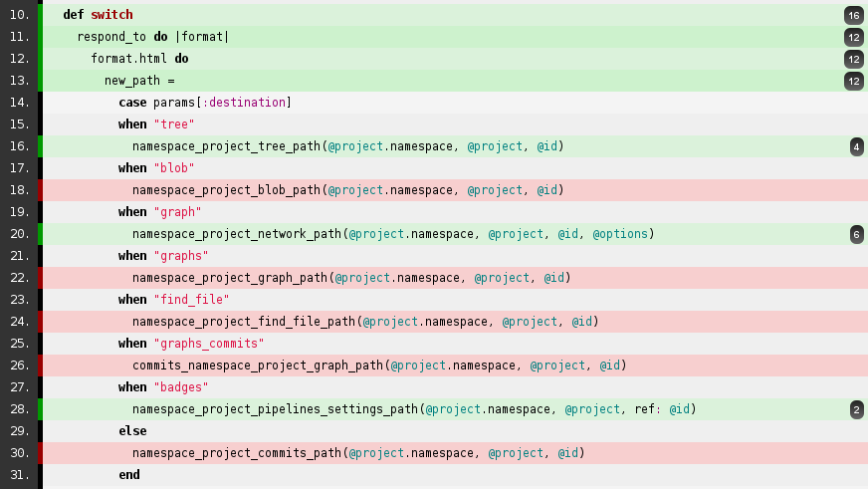Image resolution: width=868 pixels, height=489 pixels.
Task: Click uncovered namespace_project_graph_path line 22
Action: 351,278
